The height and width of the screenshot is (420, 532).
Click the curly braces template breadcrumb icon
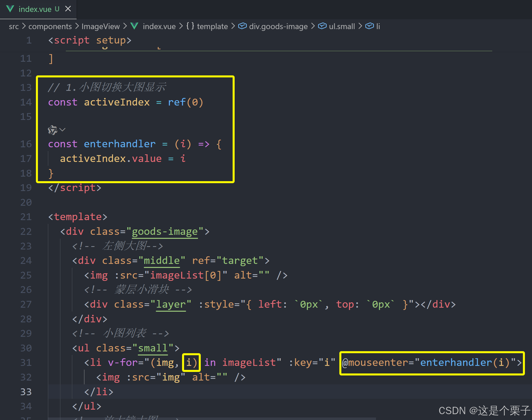pyautogui.click(x=190, y=26)
